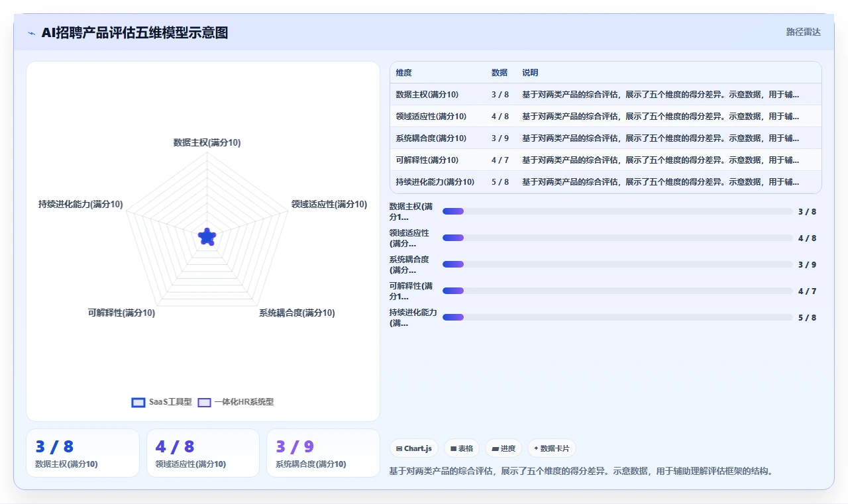848x504 pixels.
Task: Click the 数据卡片 chip
Action: point(552,448)
